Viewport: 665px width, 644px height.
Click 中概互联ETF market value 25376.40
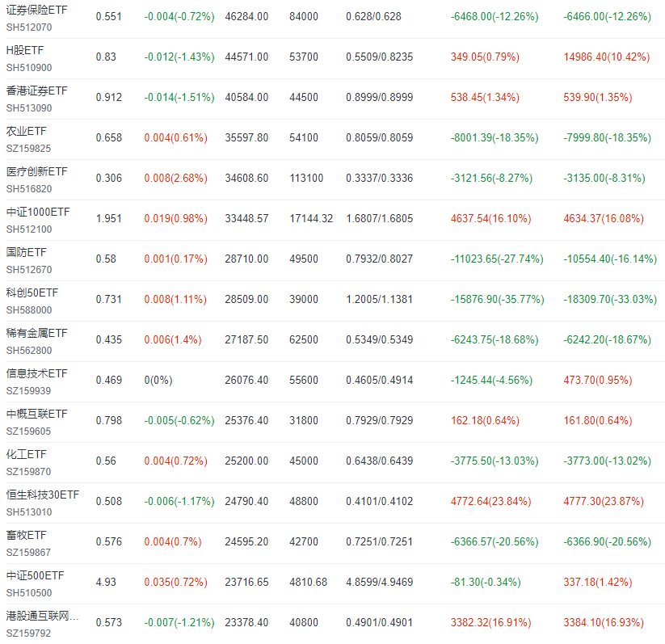click(x=246, y=420)
